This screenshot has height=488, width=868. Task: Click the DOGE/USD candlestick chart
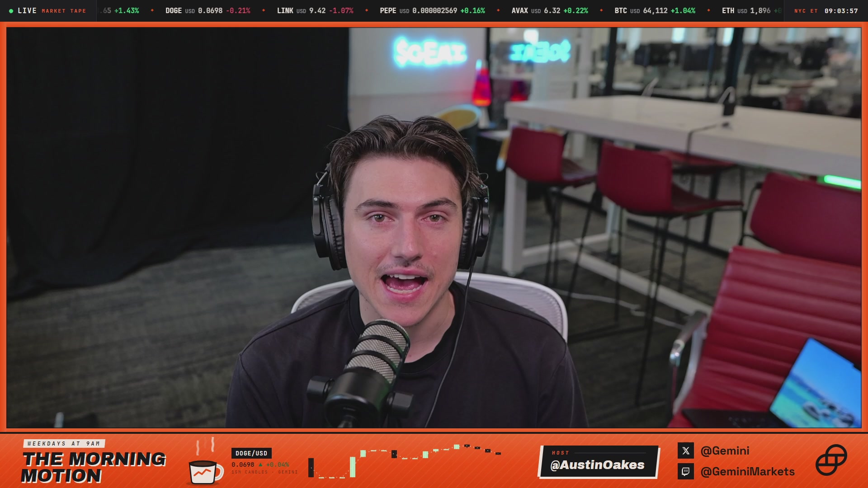[x=405, y=461]
